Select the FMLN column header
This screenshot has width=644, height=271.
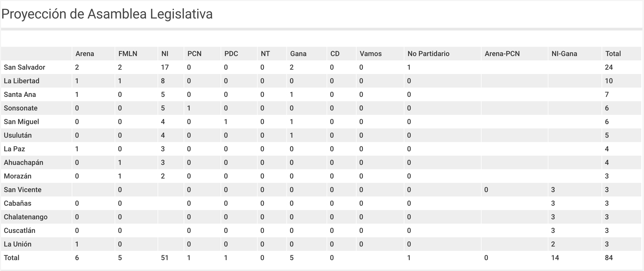[x=128, y=54]
